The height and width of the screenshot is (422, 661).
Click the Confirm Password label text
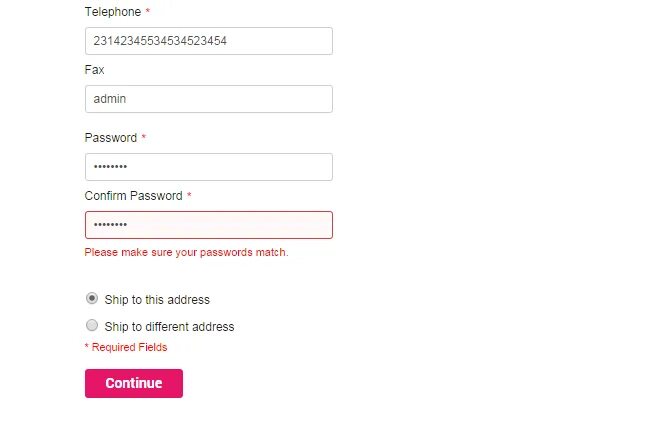click(133, 196)
